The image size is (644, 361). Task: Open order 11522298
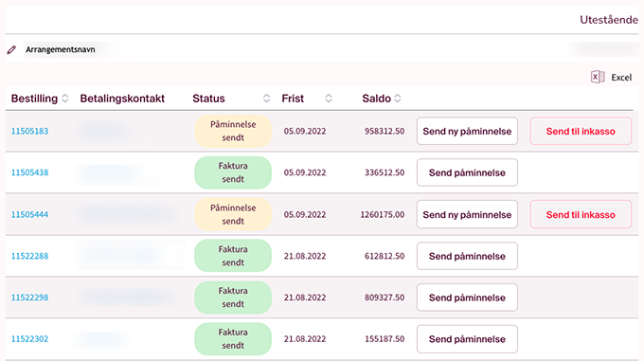[x=29, y=298]
